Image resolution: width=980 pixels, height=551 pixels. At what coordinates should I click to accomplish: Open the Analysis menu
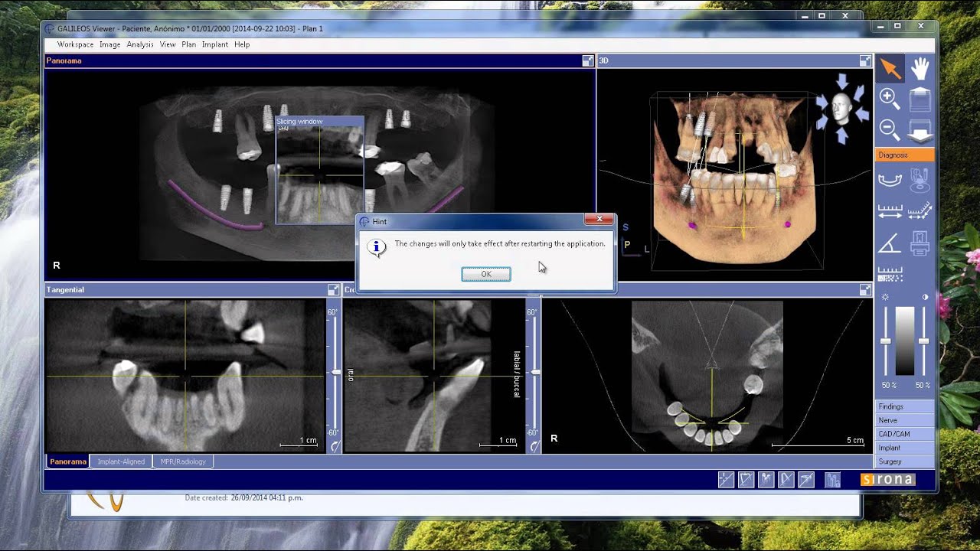pyautogui.click(x=140, y=44)
